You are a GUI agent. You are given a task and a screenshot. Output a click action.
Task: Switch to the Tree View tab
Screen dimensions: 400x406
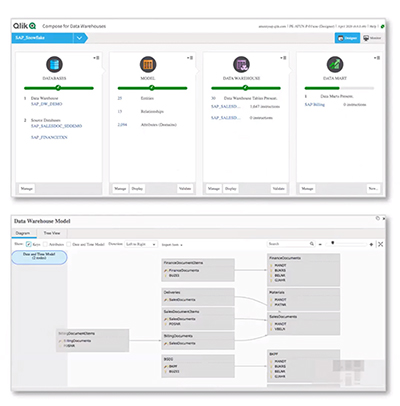(x=52, y=233)
